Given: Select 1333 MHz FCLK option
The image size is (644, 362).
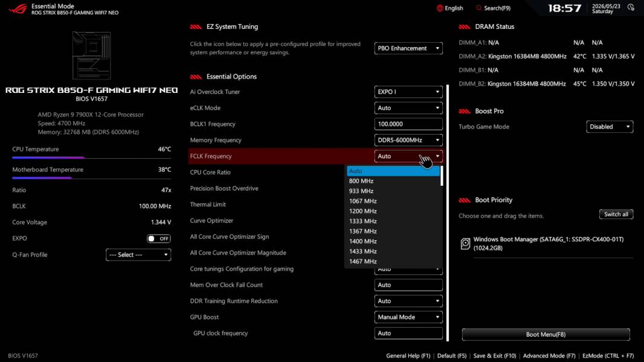Looking at the screenshot, I should 393,221.
